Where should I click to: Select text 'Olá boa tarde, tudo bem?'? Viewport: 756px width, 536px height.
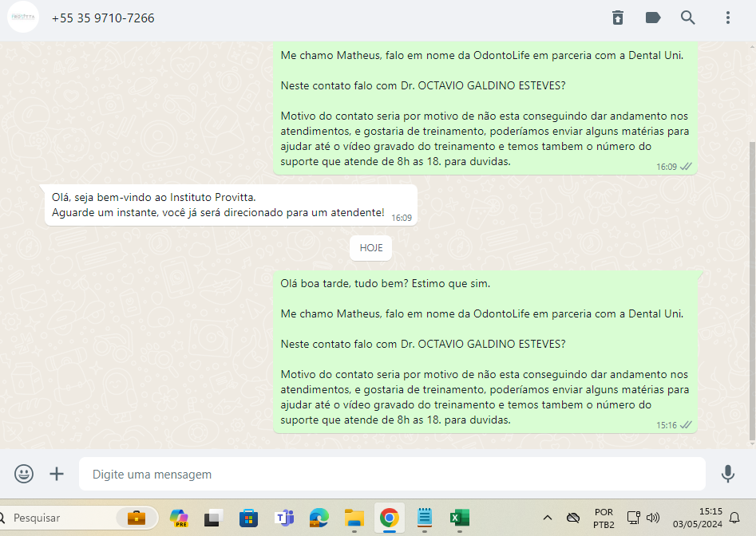pyautogui.click(x=344, y=284)
